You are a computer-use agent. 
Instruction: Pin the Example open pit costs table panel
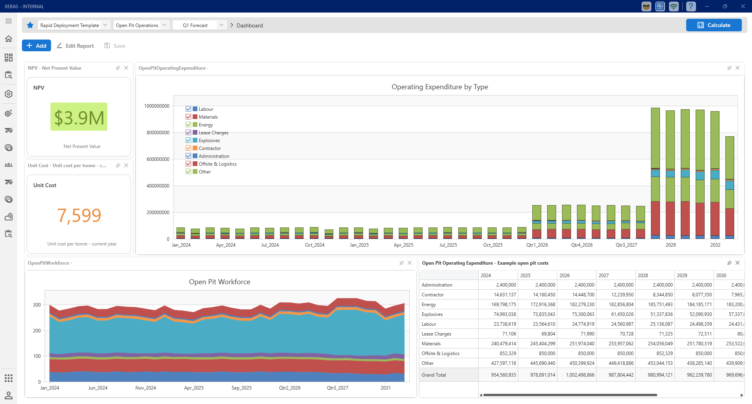pos(729,263)
